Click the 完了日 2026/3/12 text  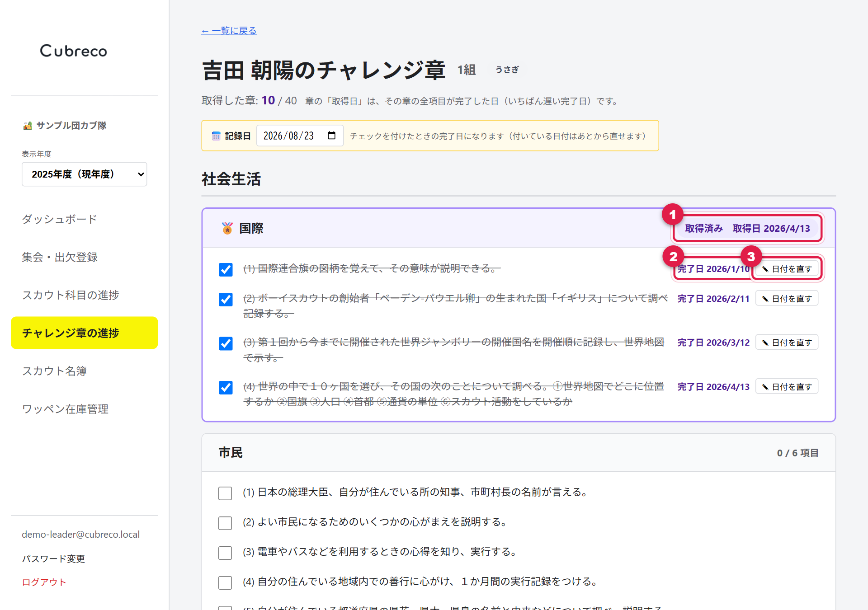713,343
